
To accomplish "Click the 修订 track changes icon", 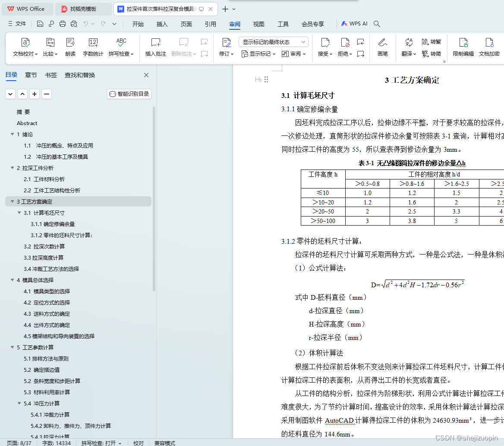I will pyautogui.click(x=226, y=42).
